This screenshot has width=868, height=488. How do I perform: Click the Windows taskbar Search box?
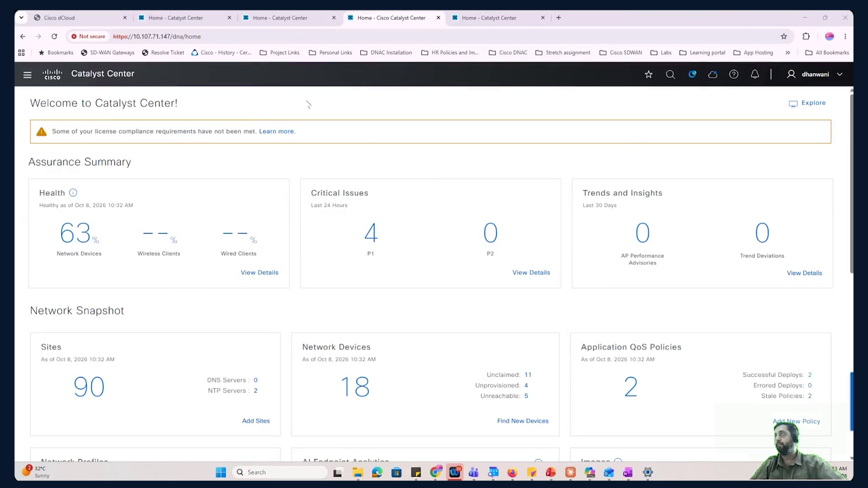[x=280, y=472]
